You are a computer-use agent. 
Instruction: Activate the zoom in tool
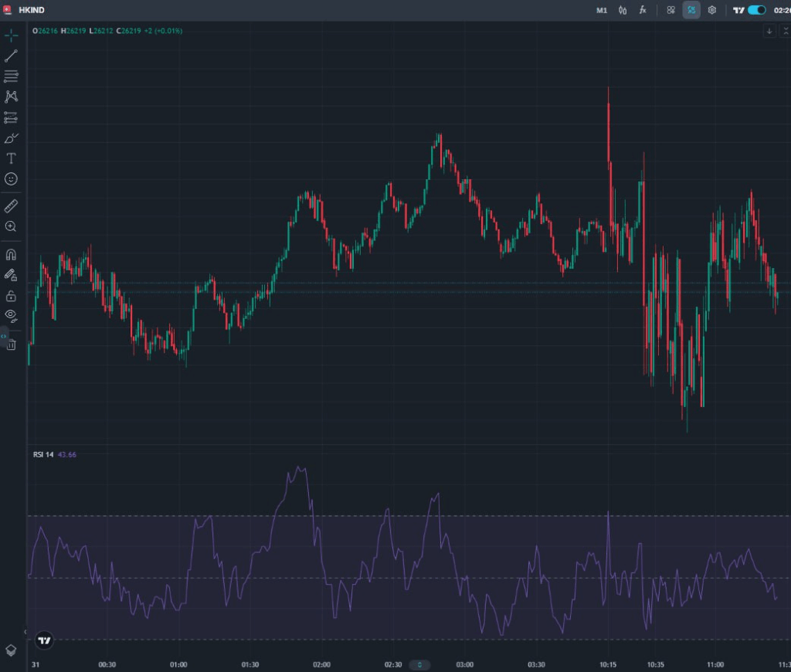point(11,226)
